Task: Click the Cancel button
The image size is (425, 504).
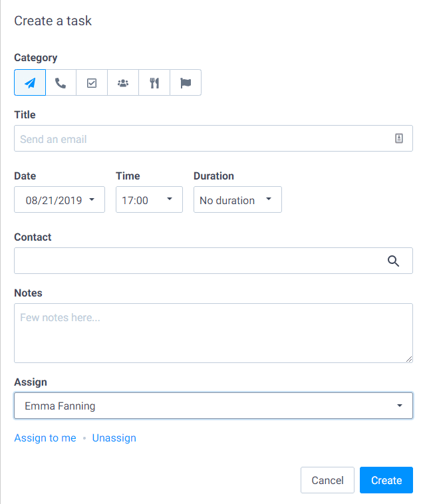Action: [327, 480]
